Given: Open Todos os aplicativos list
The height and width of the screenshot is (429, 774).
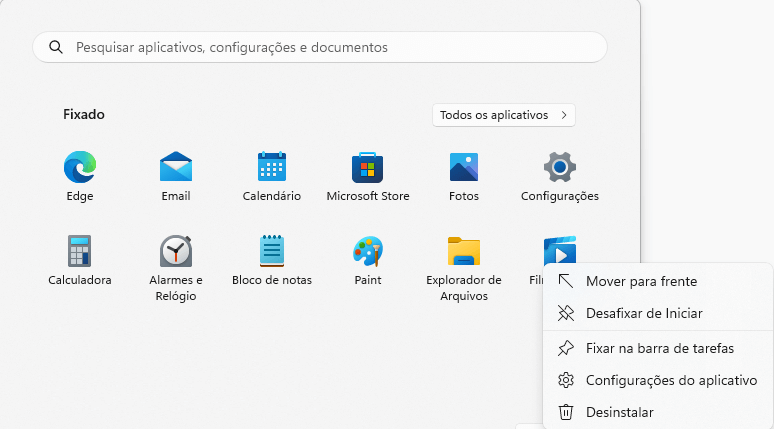Looking at the screenshot, I should (x=503, y=115).
